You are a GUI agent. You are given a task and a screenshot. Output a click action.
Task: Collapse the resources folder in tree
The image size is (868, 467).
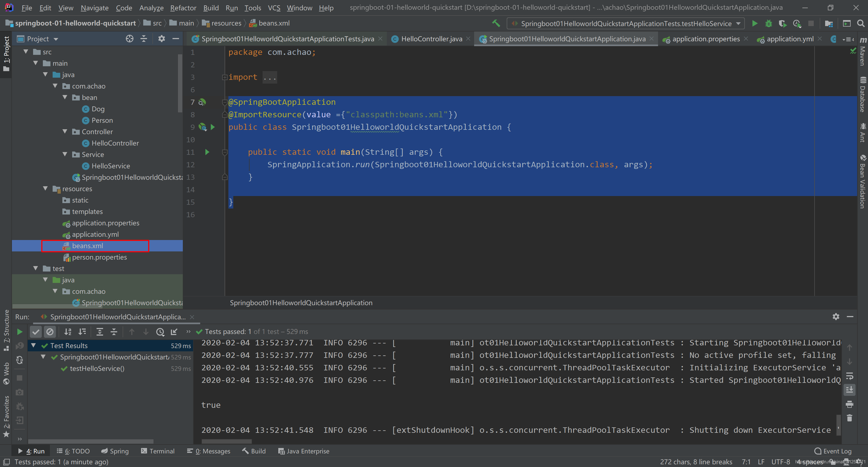click(46, 188)
